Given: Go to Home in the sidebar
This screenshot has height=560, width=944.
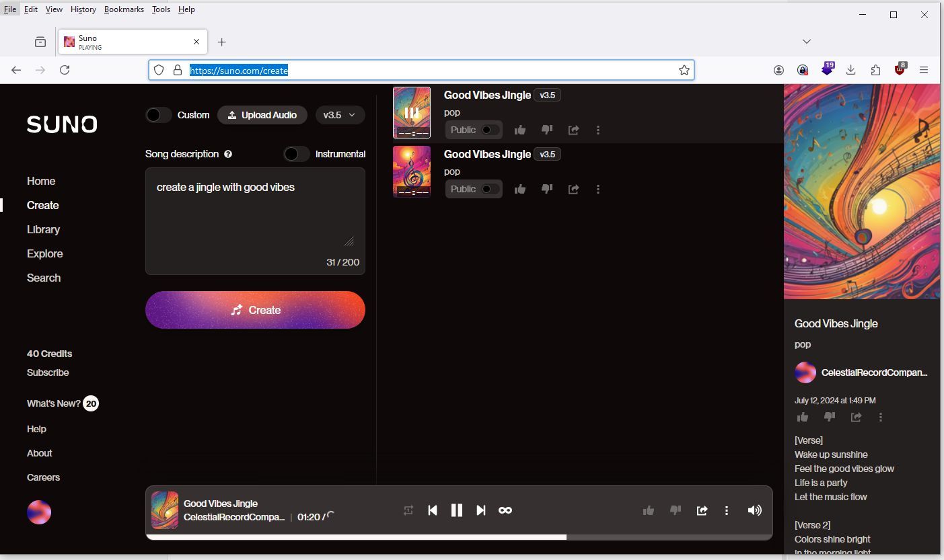Looking at the screenshot, I should click(41, 181).
